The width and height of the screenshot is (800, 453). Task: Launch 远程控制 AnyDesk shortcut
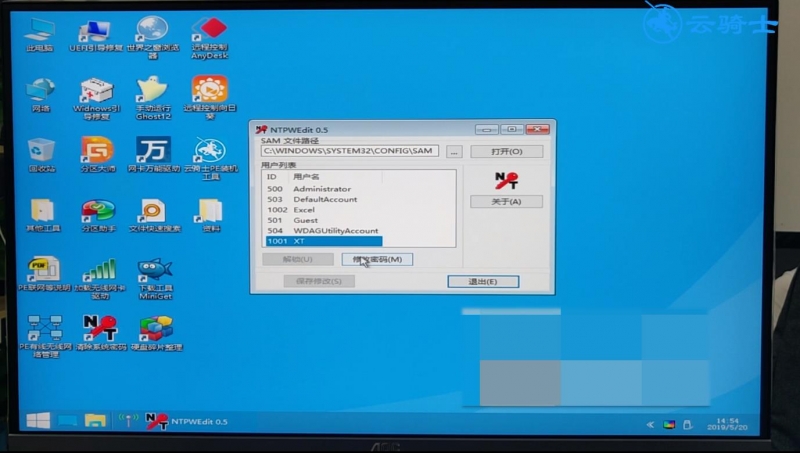point(210,38)
